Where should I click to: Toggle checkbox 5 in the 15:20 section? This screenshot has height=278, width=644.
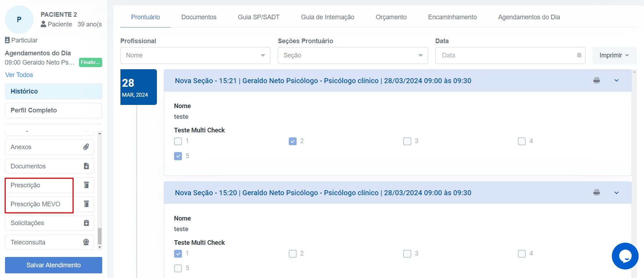(x=178, y=268)
